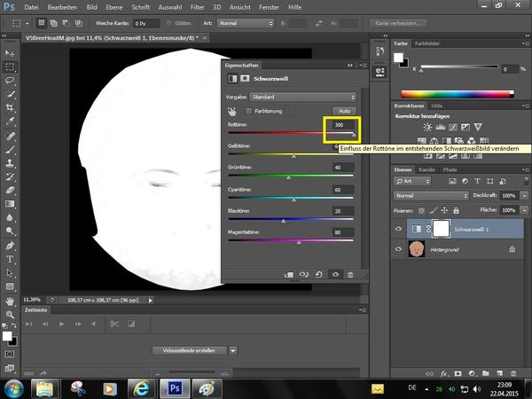
Task: Switch to the Kanäle tab
Action: click(x=426, y=168)
